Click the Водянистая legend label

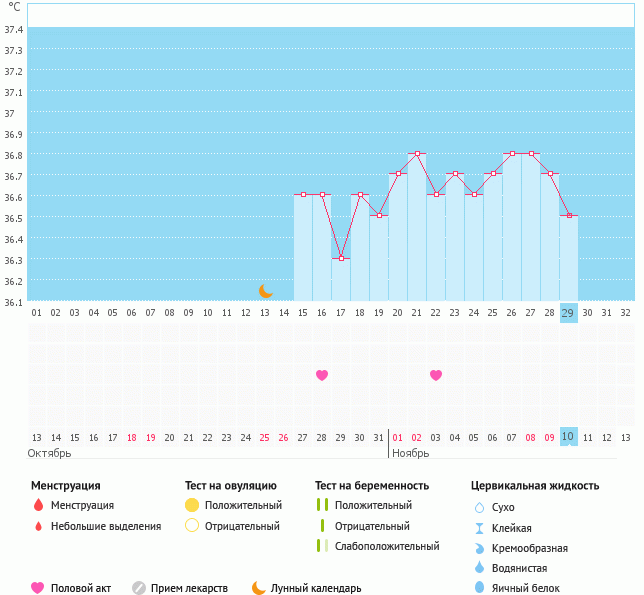pos(521,568)
